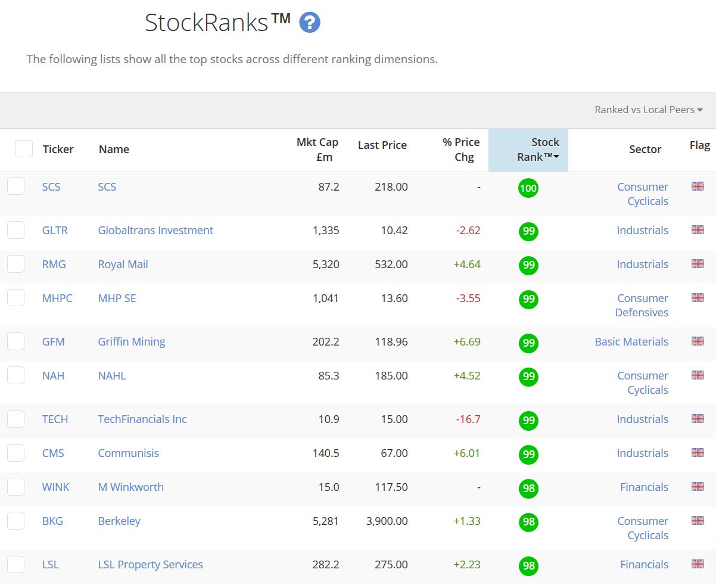
Task: Click the 5,320 market cap value
Action: [x=326, y=264]
